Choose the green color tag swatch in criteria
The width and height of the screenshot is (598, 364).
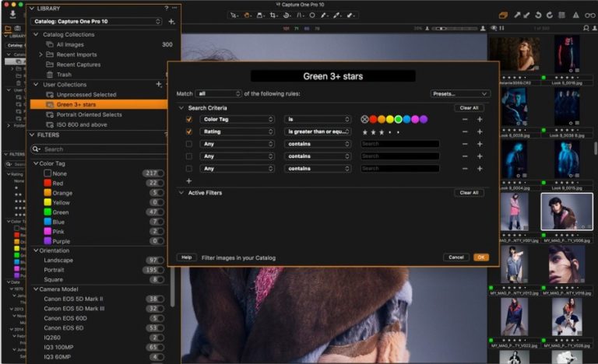(x=398, y=119)
